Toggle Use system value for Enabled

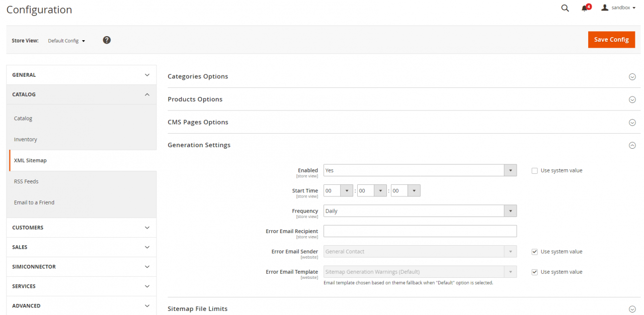point(535,171)
